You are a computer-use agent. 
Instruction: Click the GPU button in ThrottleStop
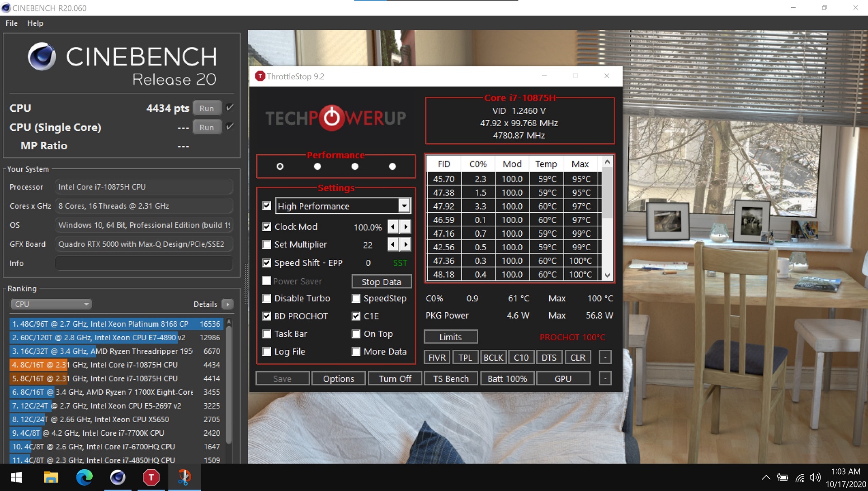(x=563, y=379)
